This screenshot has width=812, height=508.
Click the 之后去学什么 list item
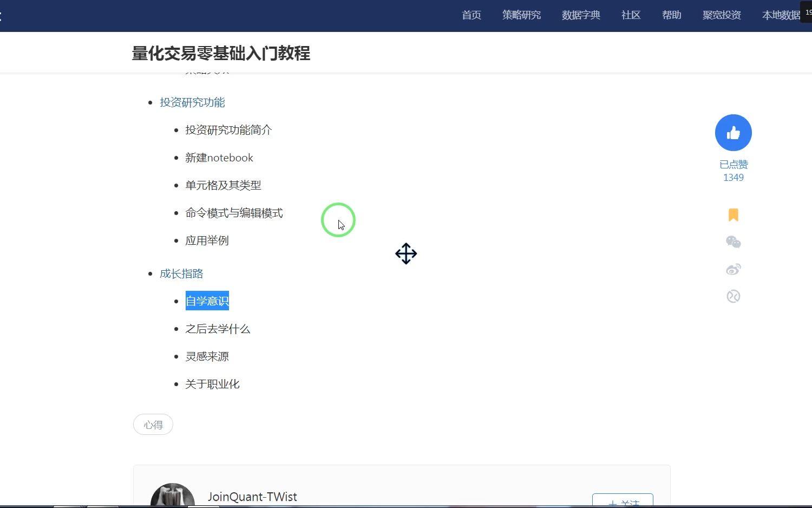pyautogui.click(x=218, y=329)
